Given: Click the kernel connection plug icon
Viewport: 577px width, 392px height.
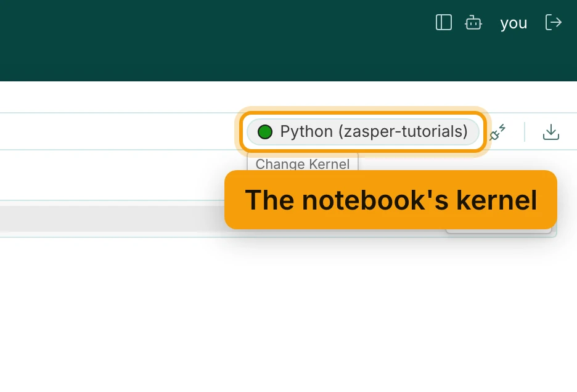Looking at the screenshot, I should 497,133.
